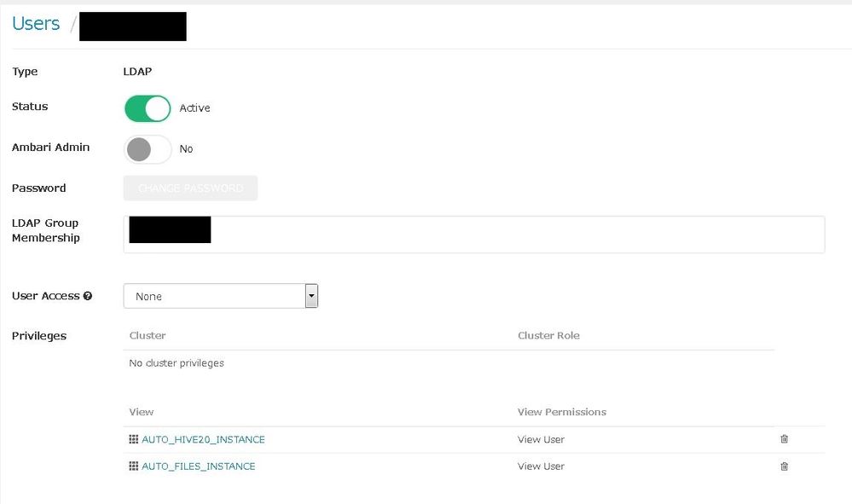Click the Cluster Role column header

(548, 335)
